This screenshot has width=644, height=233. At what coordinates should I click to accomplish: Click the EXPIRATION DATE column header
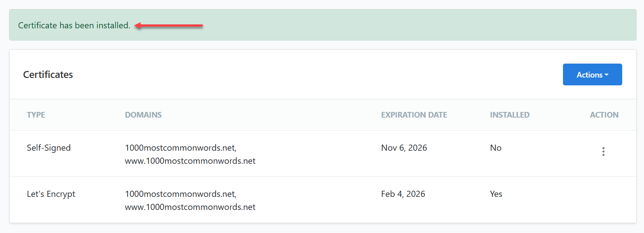pos(414,115)
